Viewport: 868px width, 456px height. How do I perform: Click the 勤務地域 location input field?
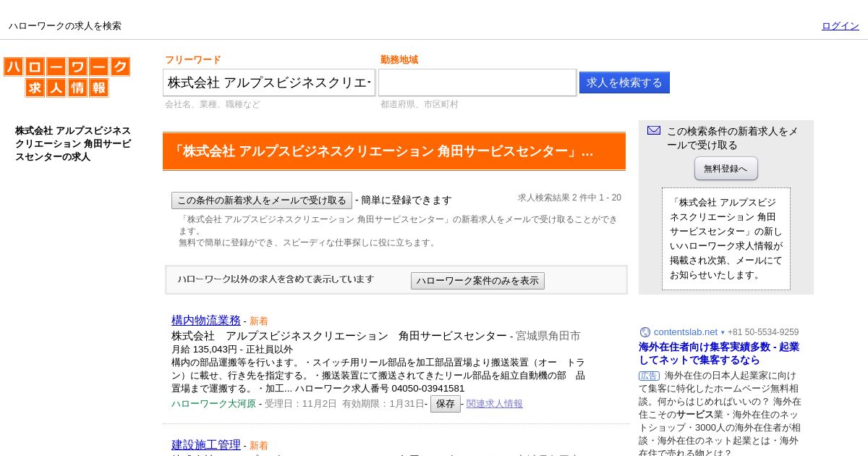(x=477, y=83)
